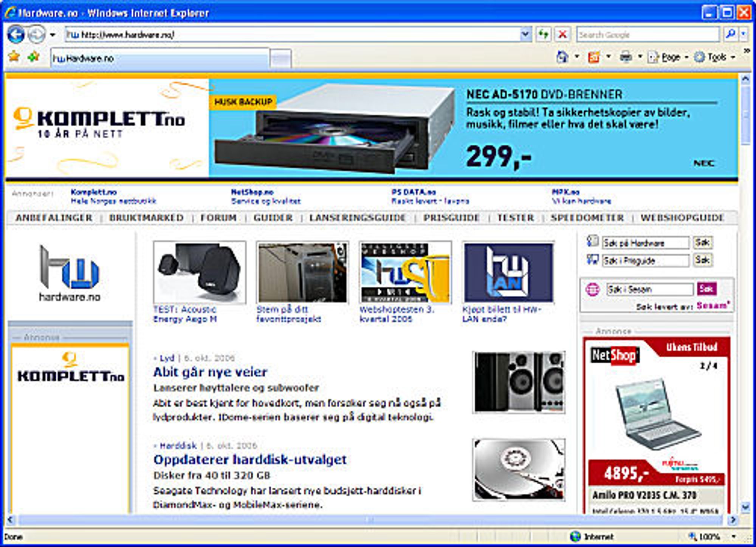Viewport: 756px width, 547px height.
Task: Click the hardware.no site logo
Action: tap(70, 273)
